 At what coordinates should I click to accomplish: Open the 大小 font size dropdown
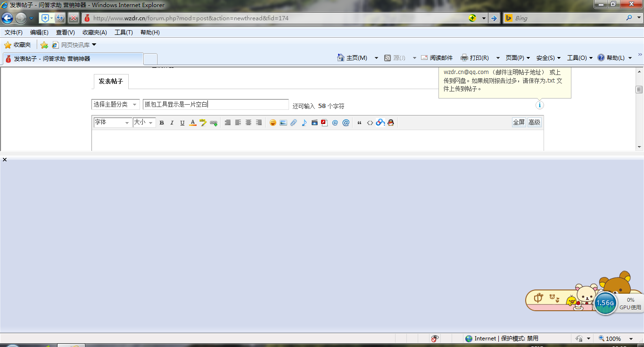coord(144,123)
